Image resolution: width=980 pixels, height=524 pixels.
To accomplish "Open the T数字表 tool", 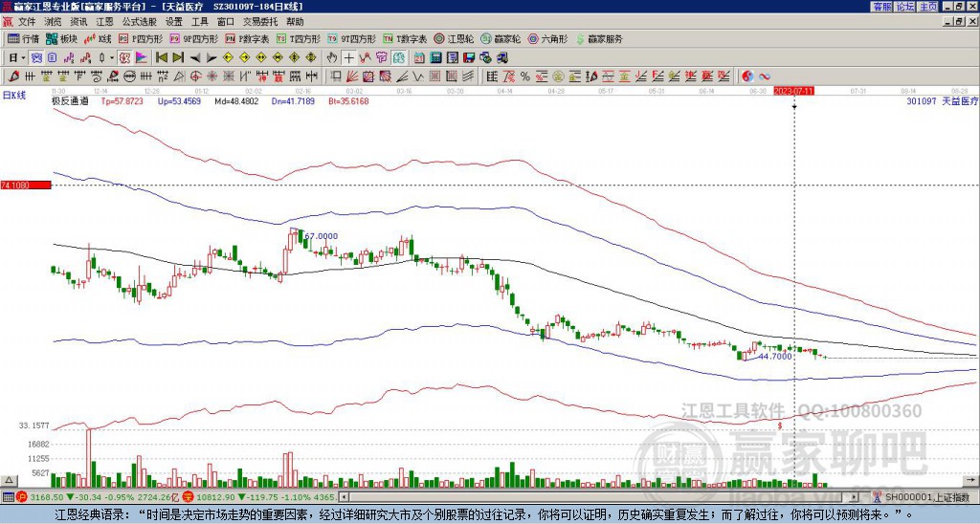I will (x=405, y=38).
